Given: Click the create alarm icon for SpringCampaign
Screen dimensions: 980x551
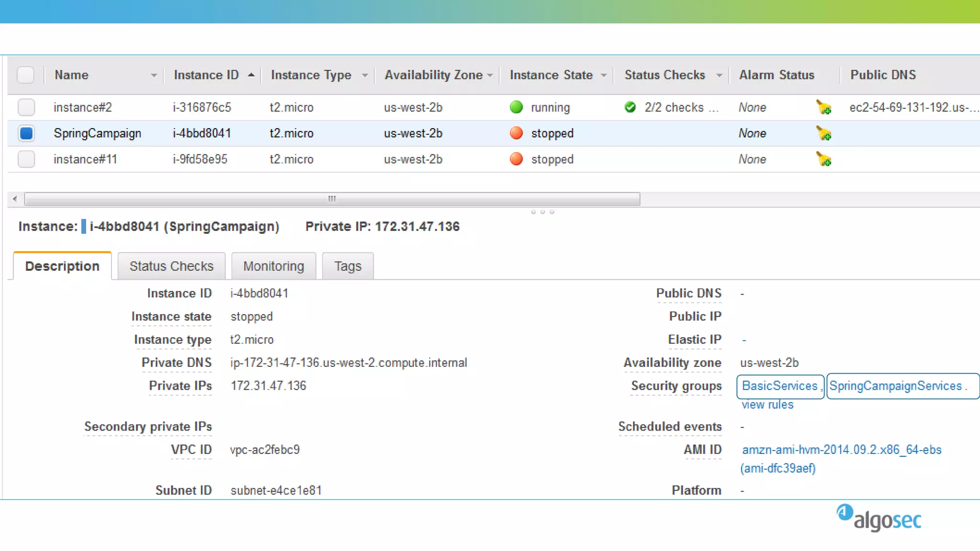Looking at the screenshot, I should [823, 133].
